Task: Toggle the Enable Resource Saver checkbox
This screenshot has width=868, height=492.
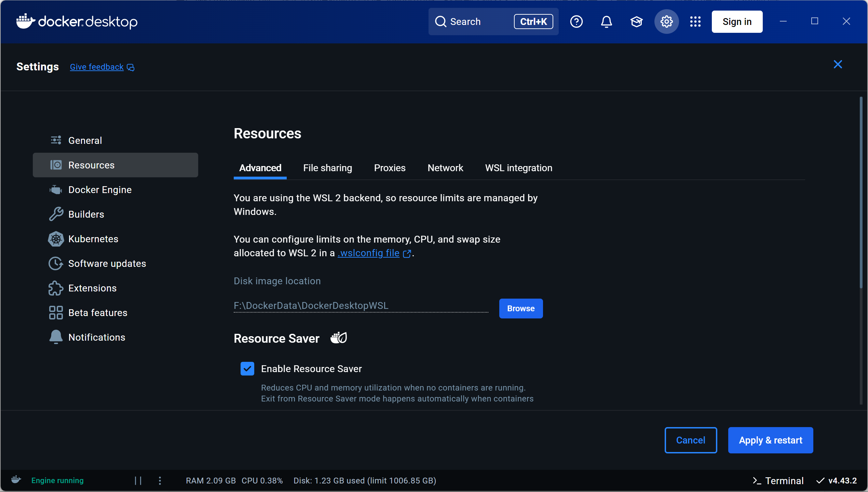Action: coord(247,369)
